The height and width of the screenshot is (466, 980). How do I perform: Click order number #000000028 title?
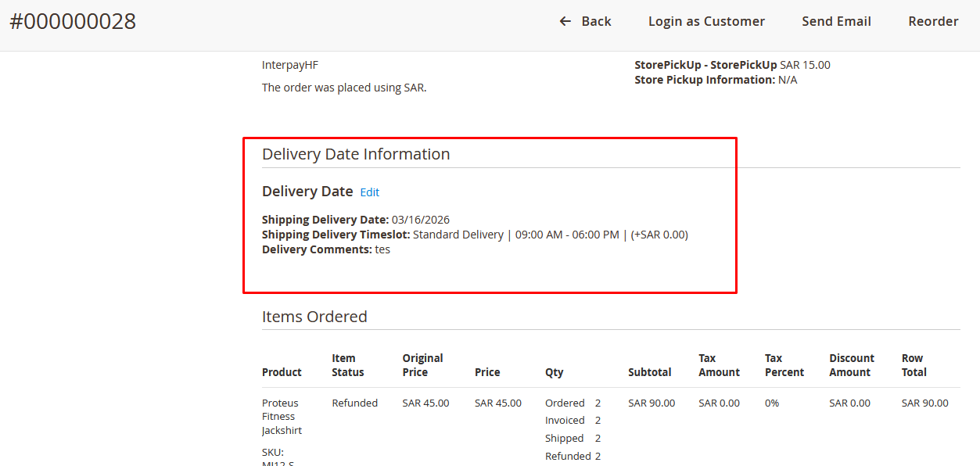pyautogui.click(x=73, y=22)
